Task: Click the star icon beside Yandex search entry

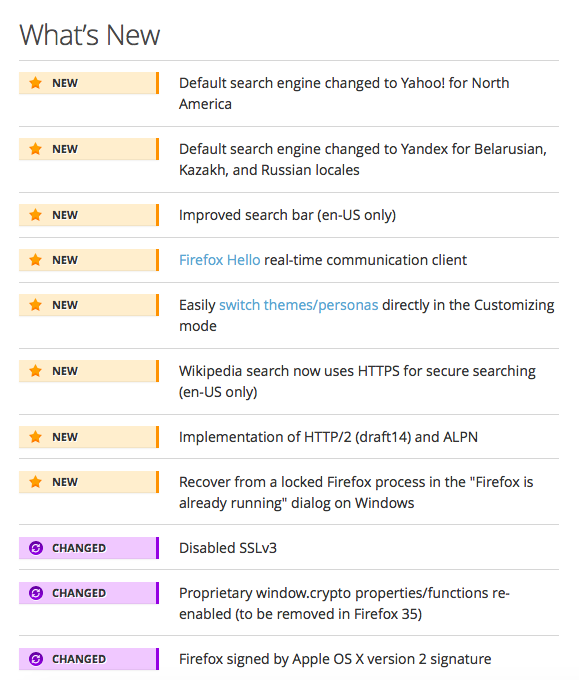Action: pyautogui.click(x=36, y=149)
